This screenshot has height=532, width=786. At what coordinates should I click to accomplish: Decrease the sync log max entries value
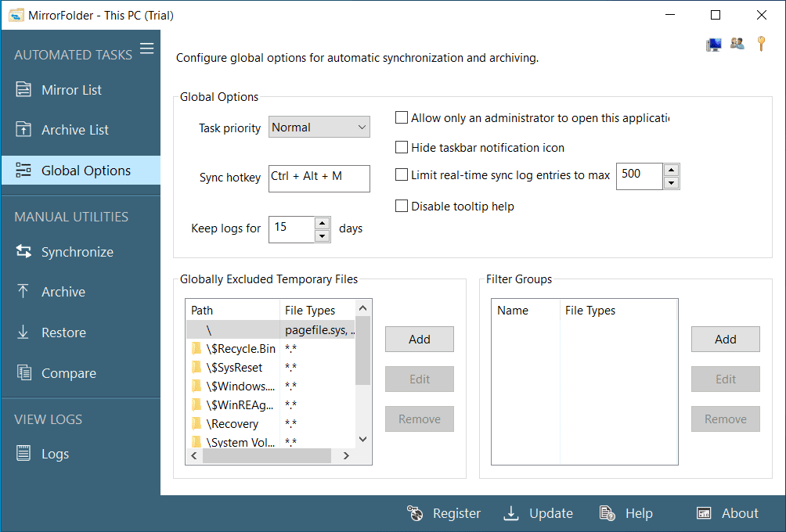[671, 183]
